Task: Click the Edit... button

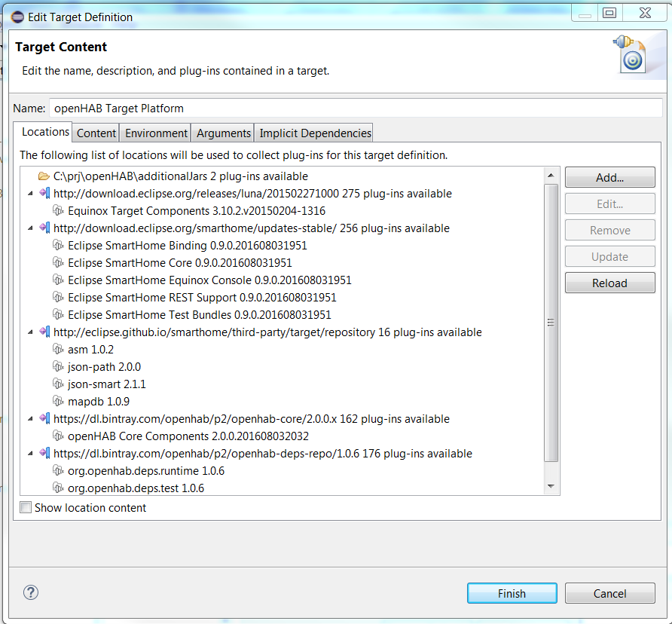Action: [x=610, y=203]
